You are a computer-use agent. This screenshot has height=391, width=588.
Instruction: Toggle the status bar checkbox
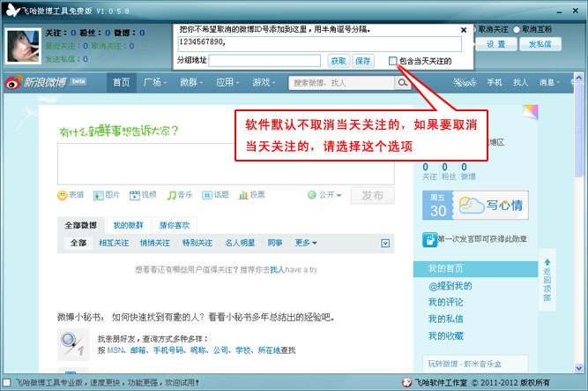coord(6,382)
